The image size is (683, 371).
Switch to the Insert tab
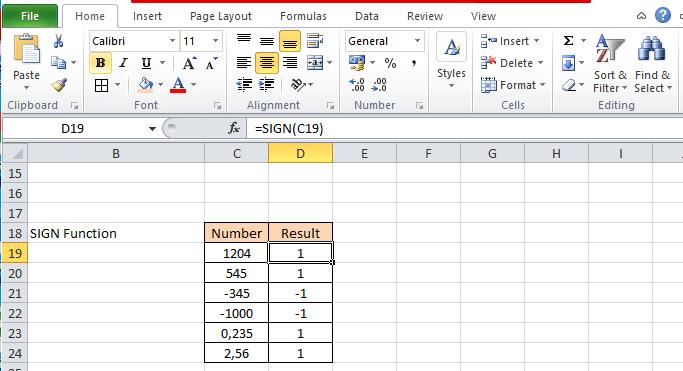pos(147,16)
